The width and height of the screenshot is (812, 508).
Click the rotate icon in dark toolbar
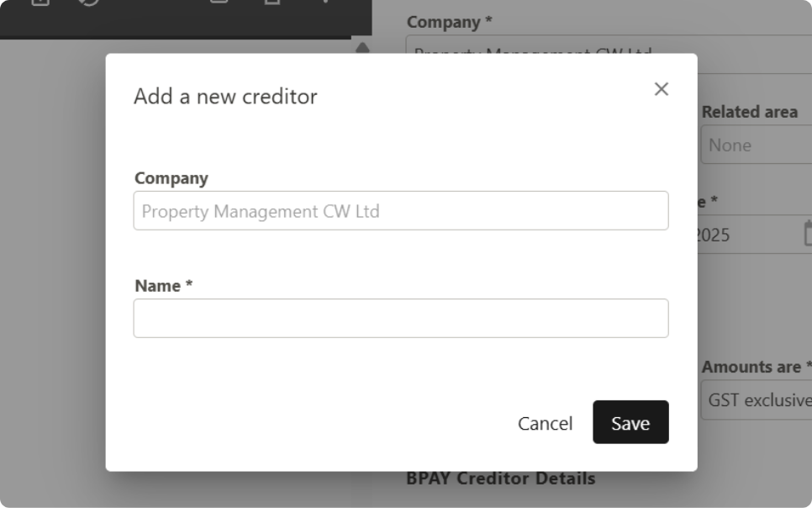click(89, 2)
